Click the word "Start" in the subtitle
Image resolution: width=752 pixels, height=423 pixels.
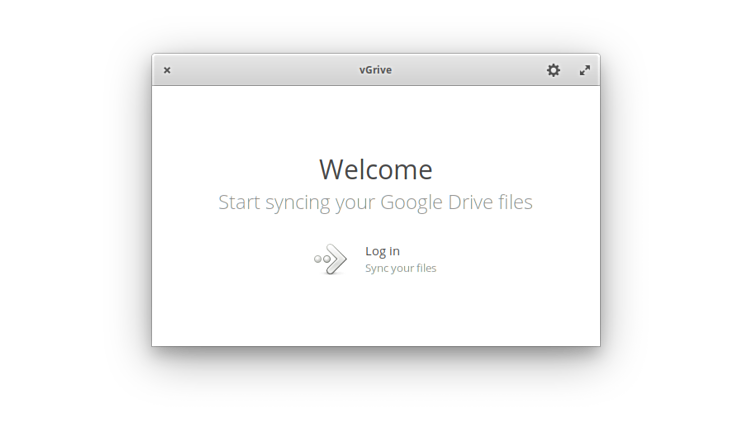[239, 202]
